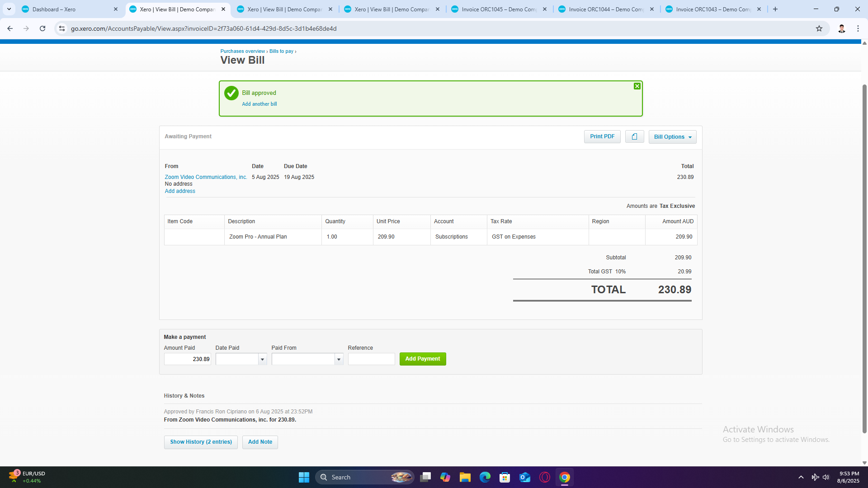This screenshot has width=868, height=488.
Task: Open Add another bill link
Action: click(259, 104)
